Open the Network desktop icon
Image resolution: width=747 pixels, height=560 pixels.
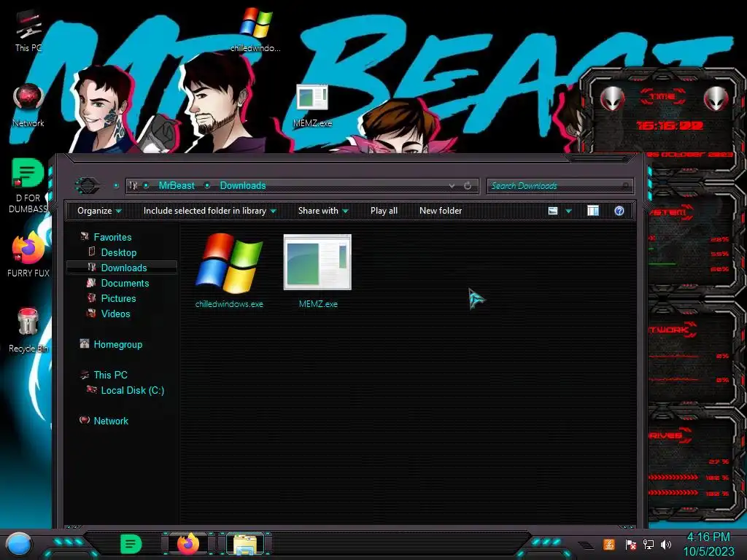[28, 106]
